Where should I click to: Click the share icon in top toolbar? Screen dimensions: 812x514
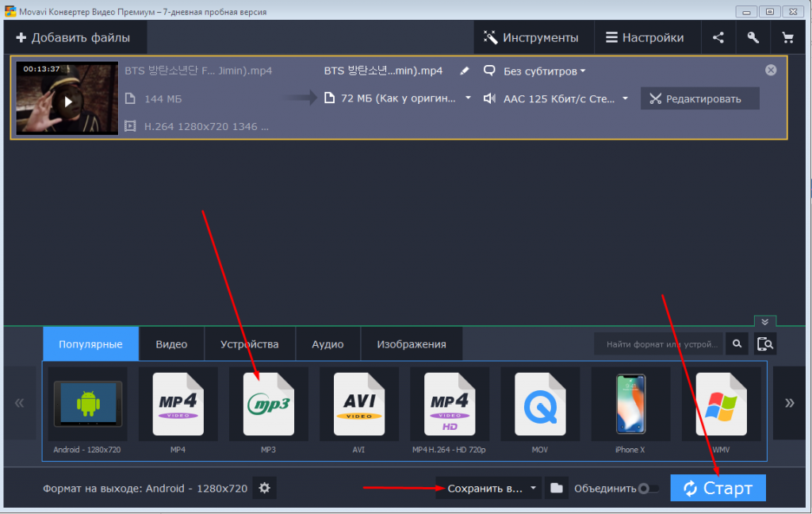[718, 38]
